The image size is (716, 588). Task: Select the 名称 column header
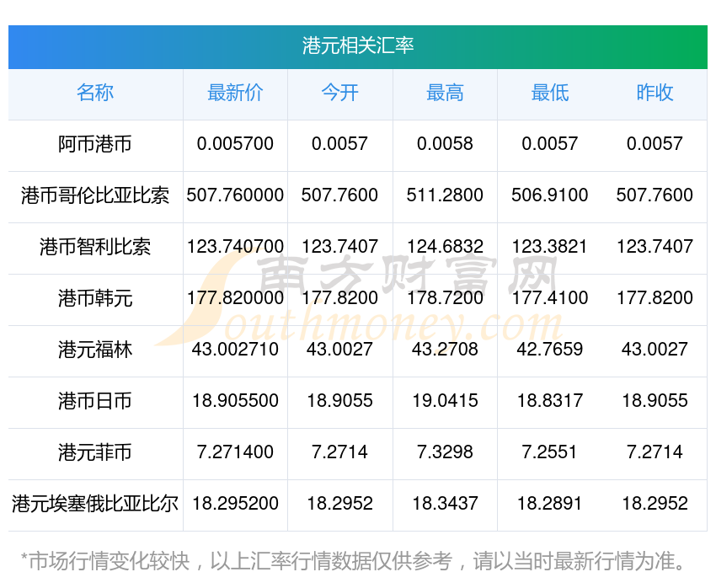[95, 93]
